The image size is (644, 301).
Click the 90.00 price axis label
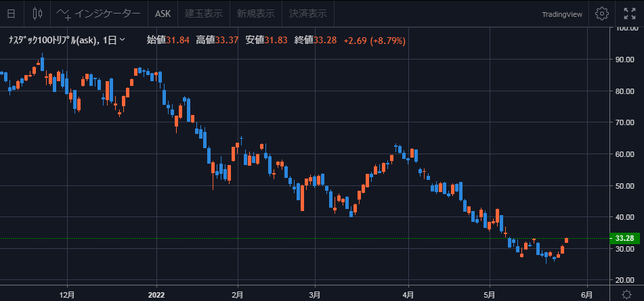tap(625, 60)
